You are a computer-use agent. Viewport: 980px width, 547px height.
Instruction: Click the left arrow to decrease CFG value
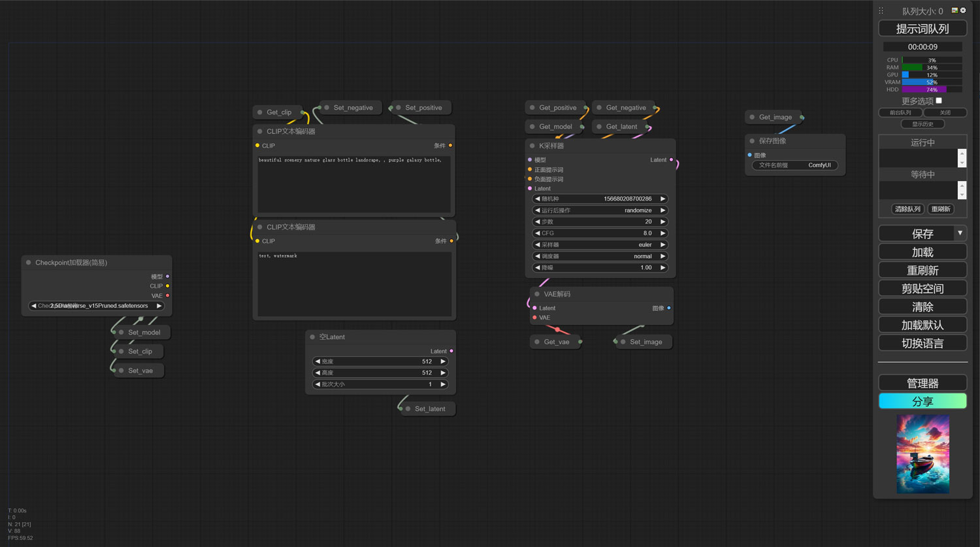(x=537, y=233)
